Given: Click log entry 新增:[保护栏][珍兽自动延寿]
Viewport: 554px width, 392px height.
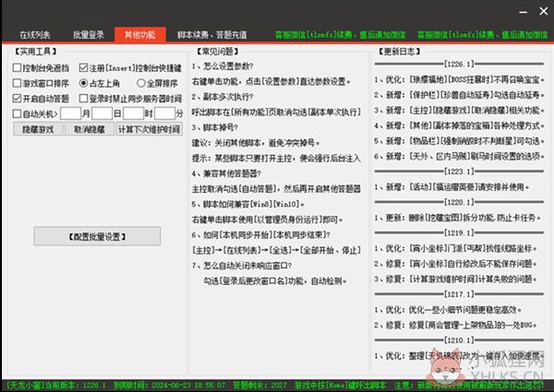Looking at the screenshot, I should click(x=459, y=95).
